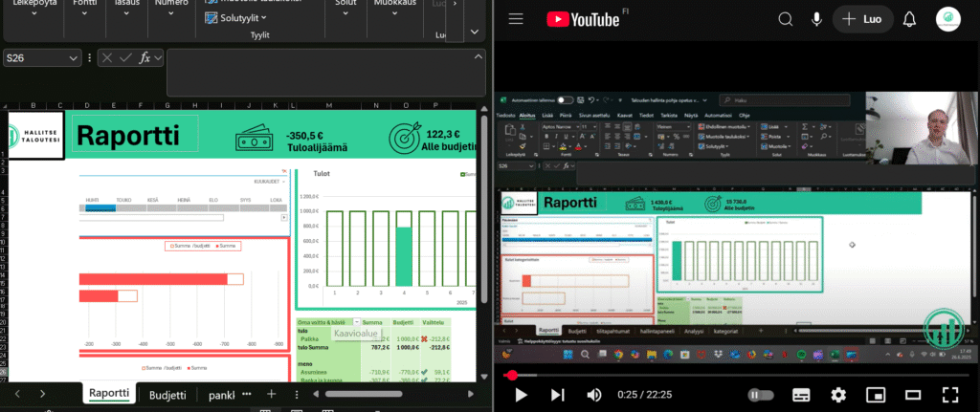Click the banknote income icon in the dashboard
This screenshot has height=412, width=980.
click(255, 140)
